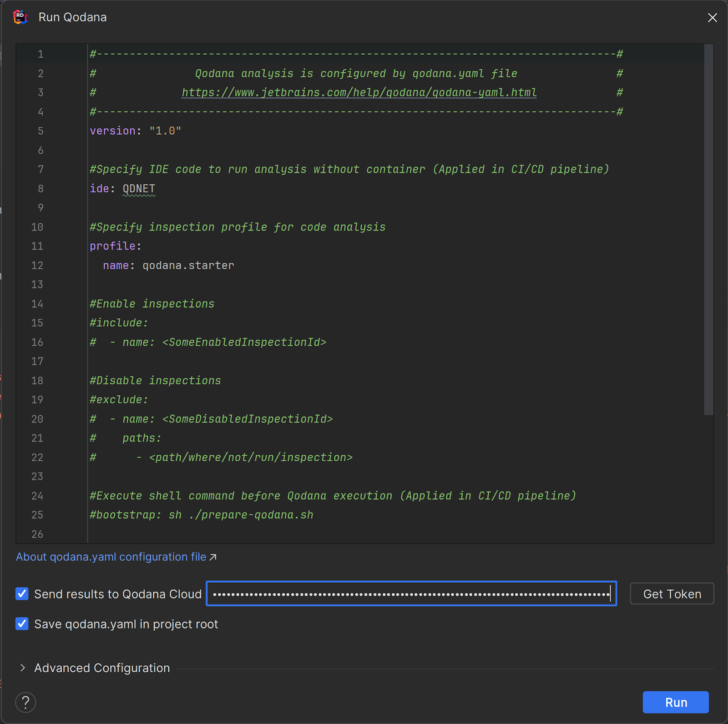Click the #include: comment line

pos(119,323)
